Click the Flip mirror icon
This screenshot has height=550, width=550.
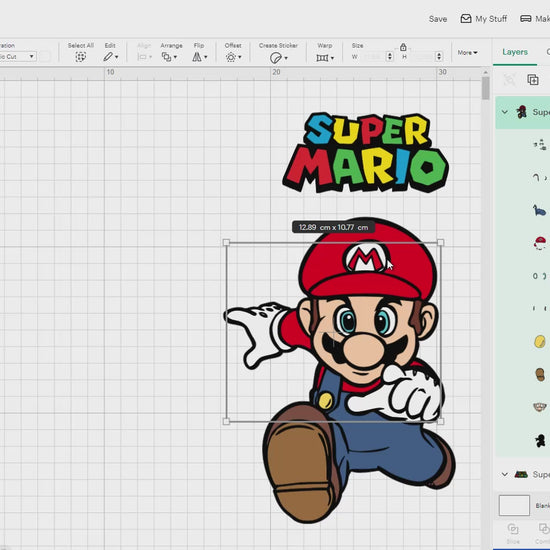(x=197, y=57)
